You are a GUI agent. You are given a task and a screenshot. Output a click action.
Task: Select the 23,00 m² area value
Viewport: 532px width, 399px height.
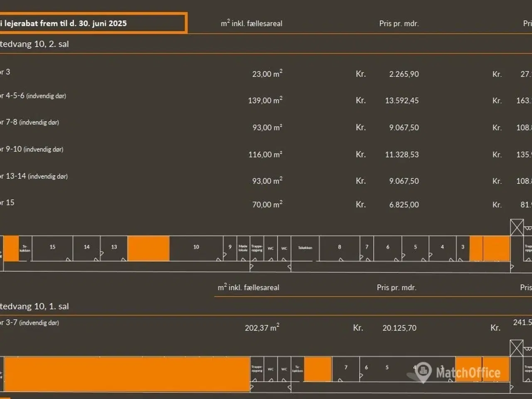[x=267, y=74]
